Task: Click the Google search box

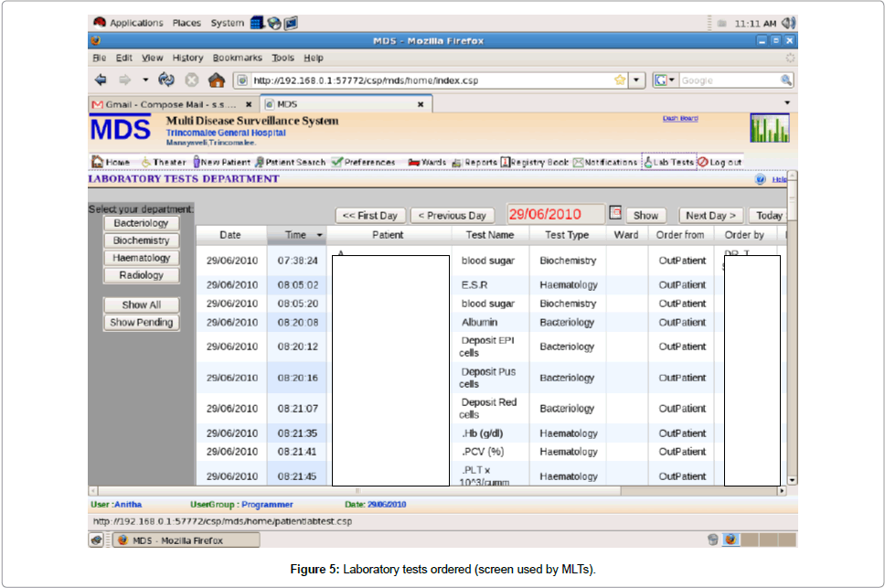Action: click(730, 80)
